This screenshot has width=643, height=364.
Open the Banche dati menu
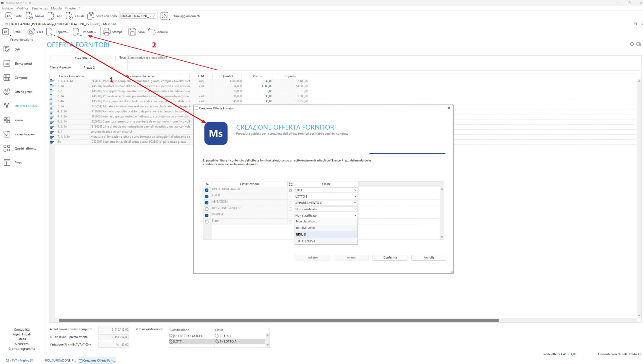39,8
